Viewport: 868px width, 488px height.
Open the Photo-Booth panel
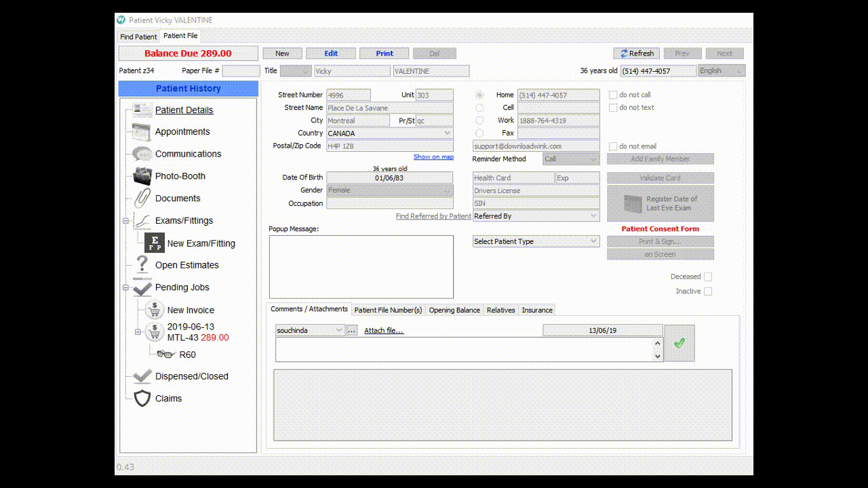142,176
